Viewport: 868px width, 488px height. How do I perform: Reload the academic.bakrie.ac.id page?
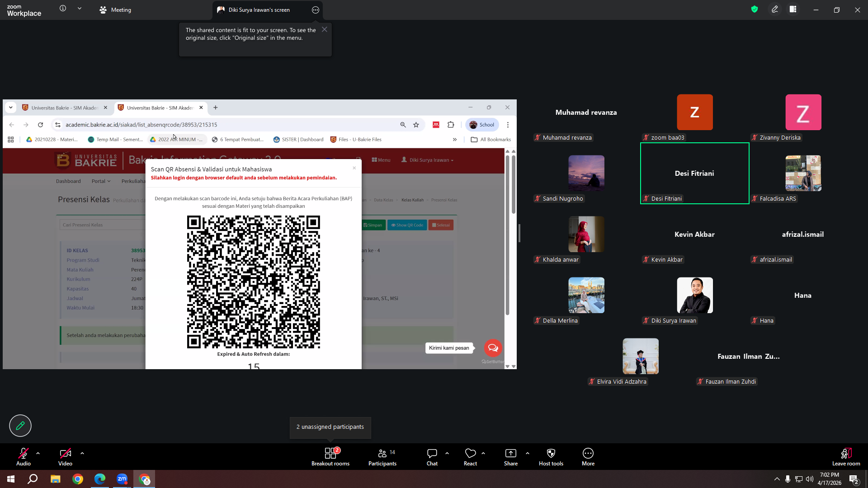coord(41,125)
